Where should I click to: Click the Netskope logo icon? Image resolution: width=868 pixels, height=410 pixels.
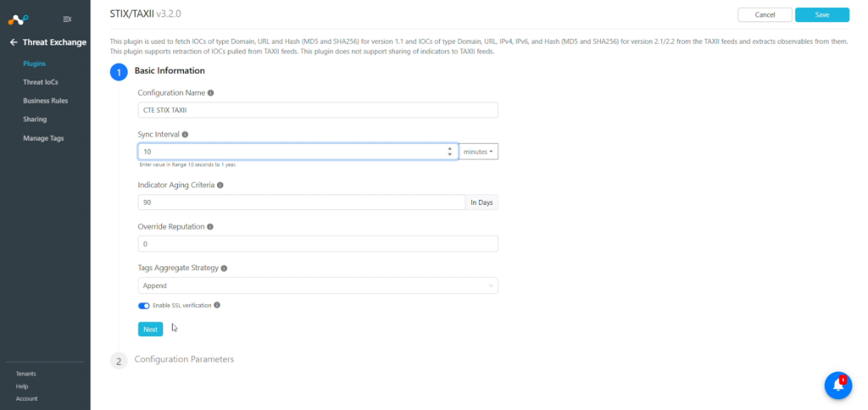[18, 19]
